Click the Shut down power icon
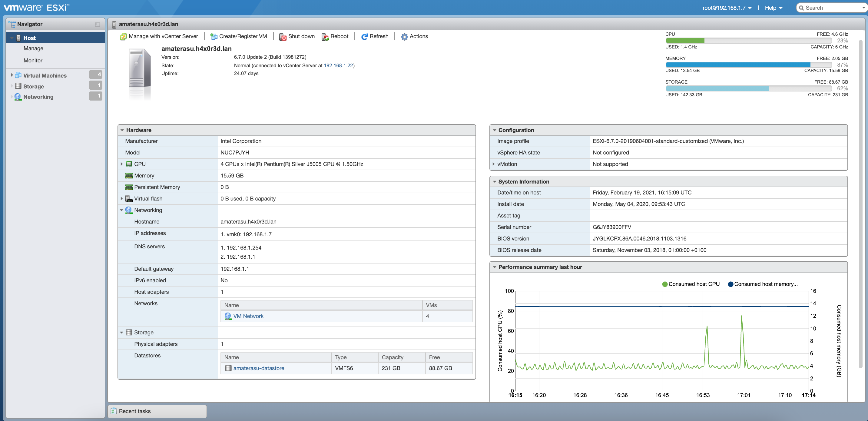868x421 pixels. (283, 37)
